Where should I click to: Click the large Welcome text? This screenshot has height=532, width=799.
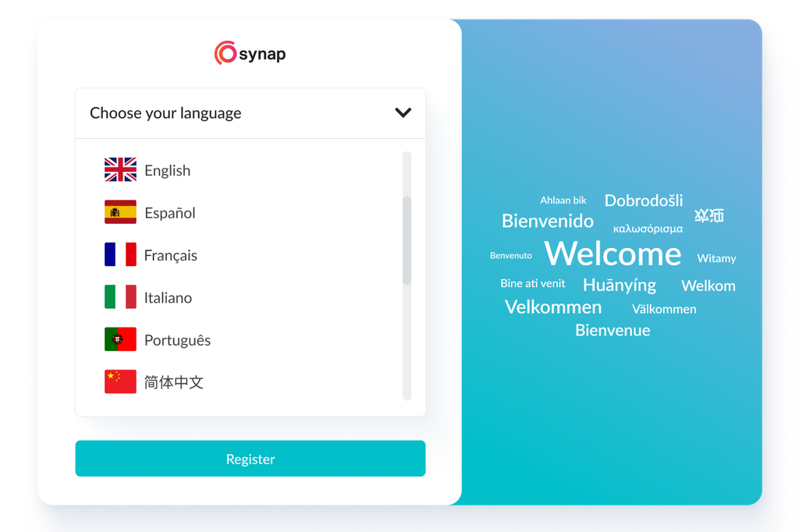pyautogui.click(x=613, y=254)
